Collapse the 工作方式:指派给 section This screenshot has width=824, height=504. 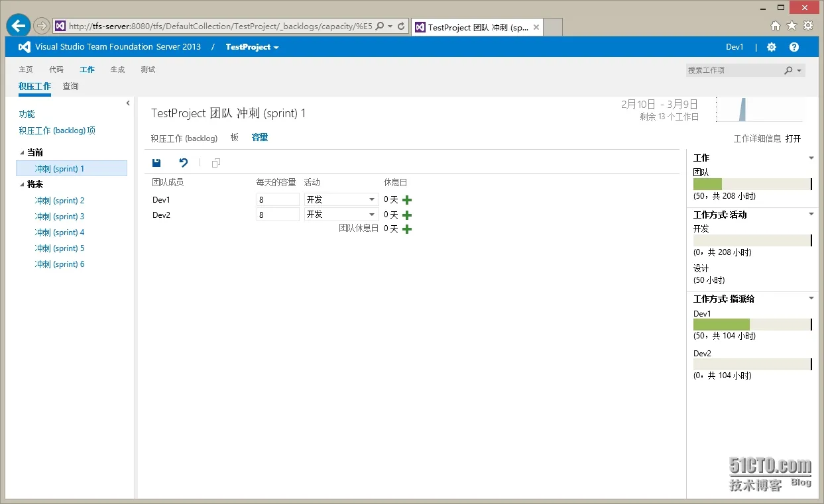click(x=811, y=298)
